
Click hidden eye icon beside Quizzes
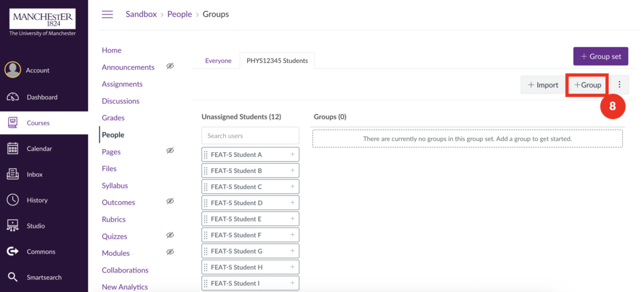pos(170,235)
